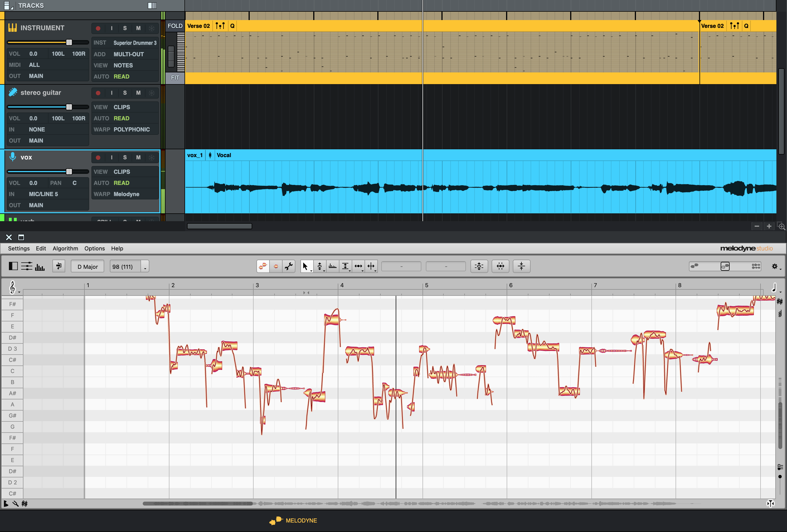This screenshot has height=532, width=787.
Task: Mute the vox track
Action: 138,157
